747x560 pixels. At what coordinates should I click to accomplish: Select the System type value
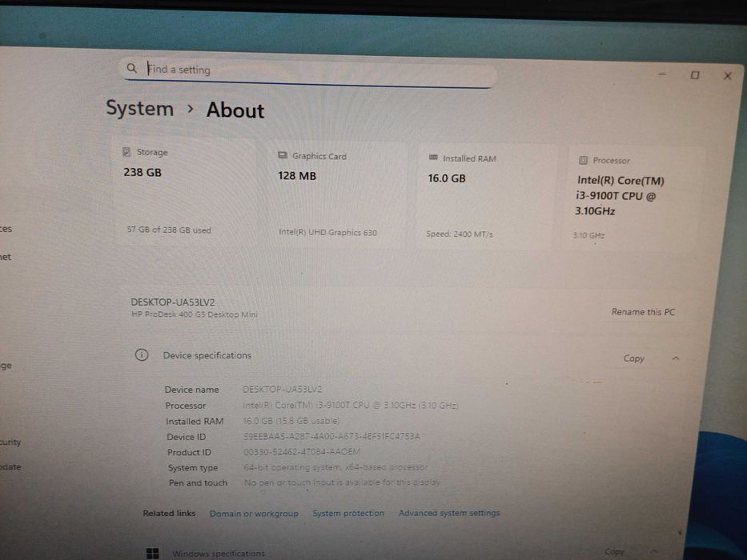coord(335,467)
